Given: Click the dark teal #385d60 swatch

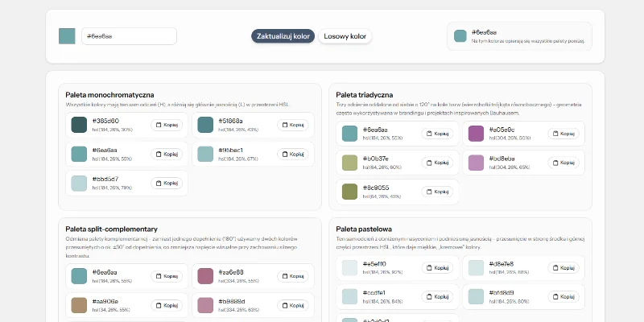Looking at the screenshot, I should [x=79, y=125].
